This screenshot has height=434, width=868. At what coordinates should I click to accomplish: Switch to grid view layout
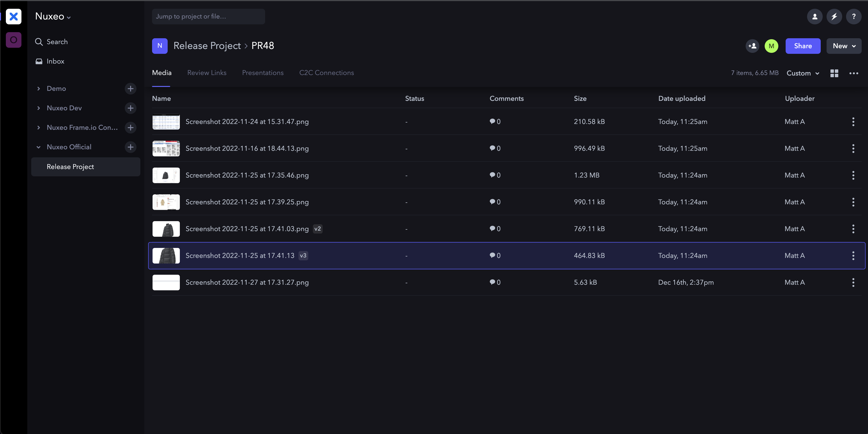pyautogui.click(x=834, y=73)
